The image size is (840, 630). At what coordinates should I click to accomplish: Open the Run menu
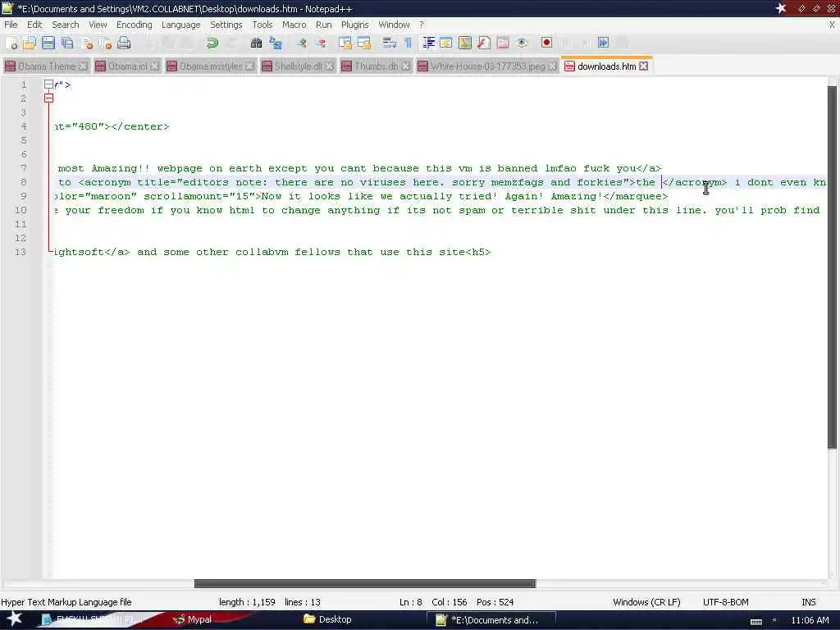(x=323, y=25)
